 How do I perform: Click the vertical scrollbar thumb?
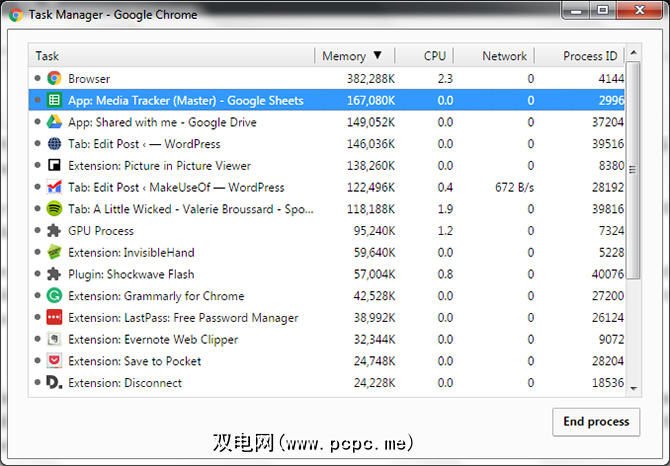(633, 170)
